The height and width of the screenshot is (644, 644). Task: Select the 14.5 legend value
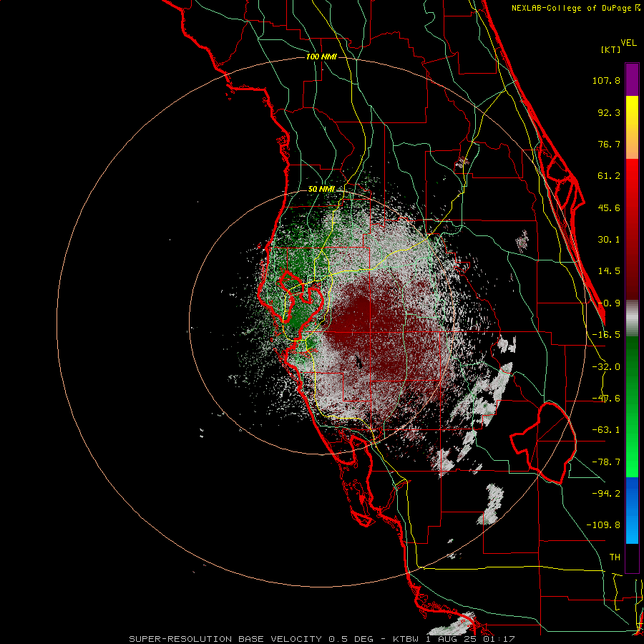click(609, 271)
